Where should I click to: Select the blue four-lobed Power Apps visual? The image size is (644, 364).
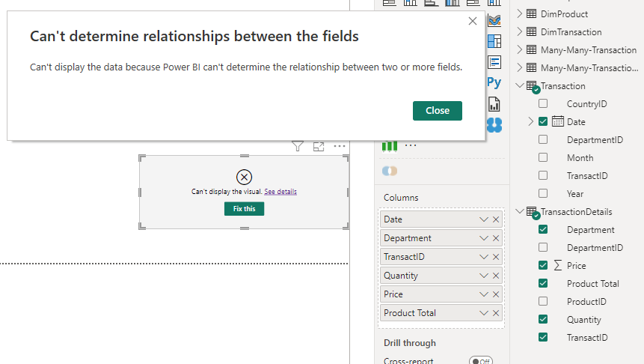coord(494,125)
